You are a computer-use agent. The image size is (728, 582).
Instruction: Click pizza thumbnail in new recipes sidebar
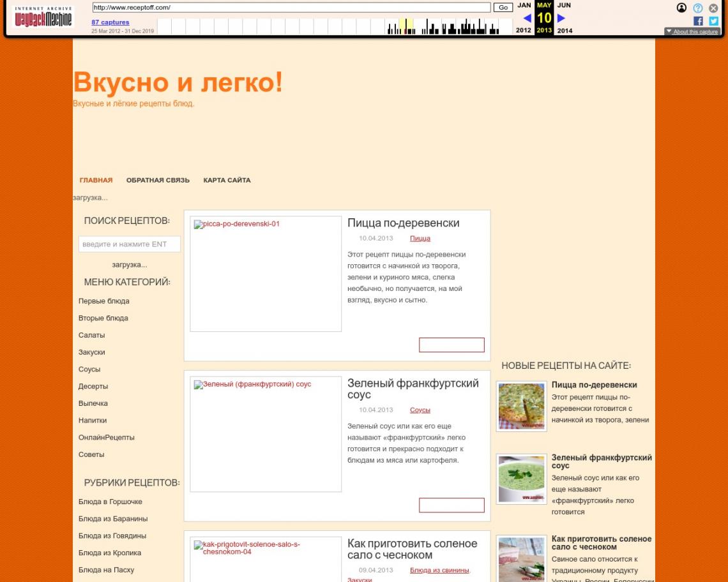[521, 407]
